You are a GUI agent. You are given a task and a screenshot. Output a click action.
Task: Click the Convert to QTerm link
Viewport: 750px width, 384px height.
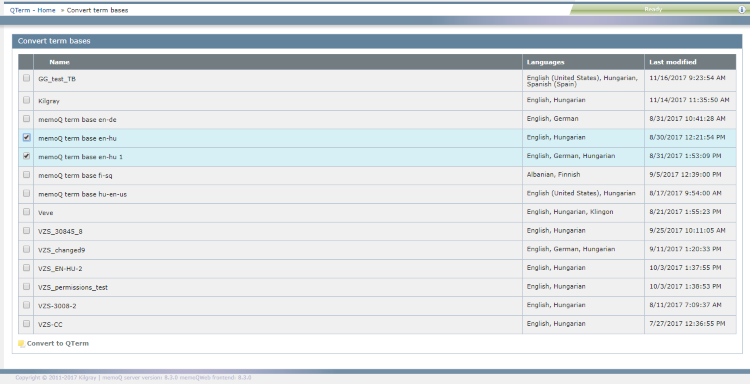coord(58,343)
